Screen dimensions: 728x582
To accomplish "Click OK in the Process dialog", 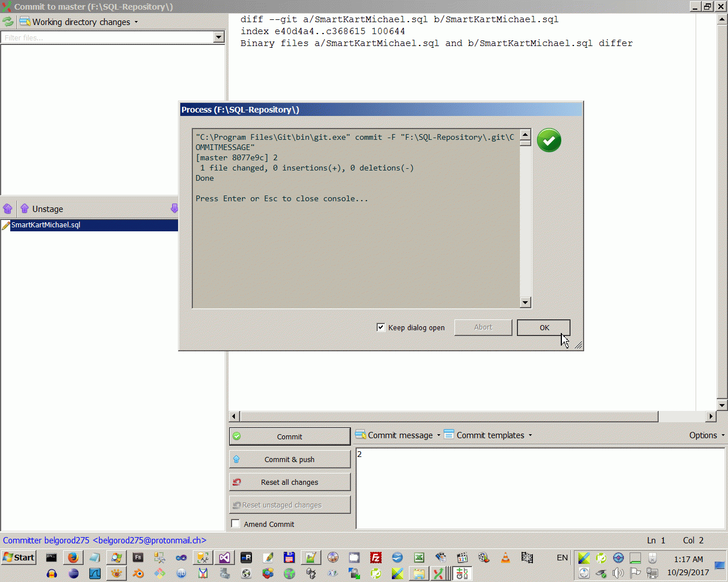I will pos(544,327).
